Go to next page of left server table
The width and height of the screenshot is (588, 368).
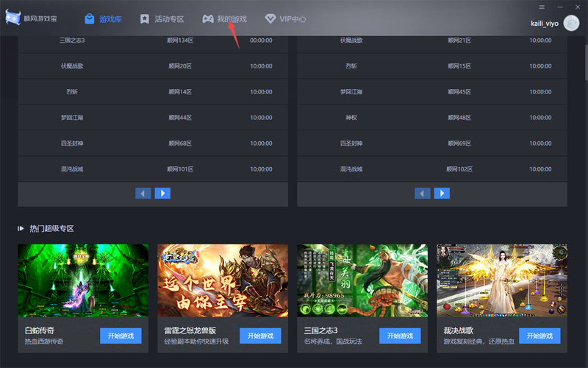(162, 193)
